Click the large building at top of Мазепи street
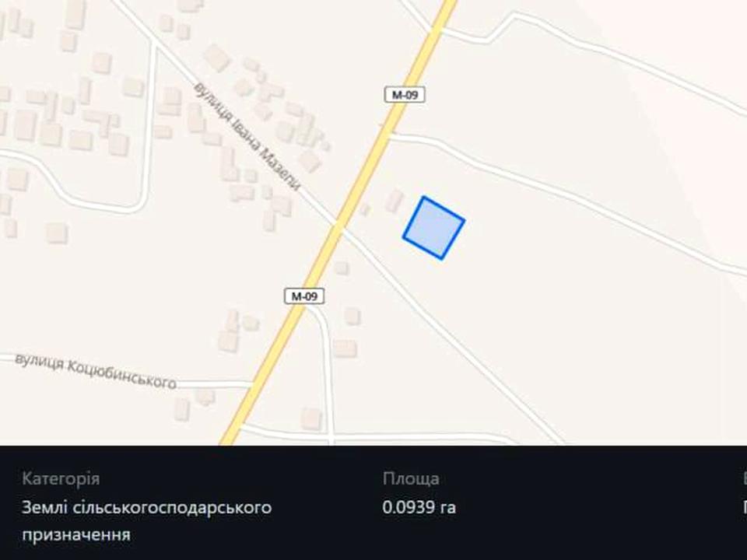This screenshot has width=747, height=560. (217, 58)
